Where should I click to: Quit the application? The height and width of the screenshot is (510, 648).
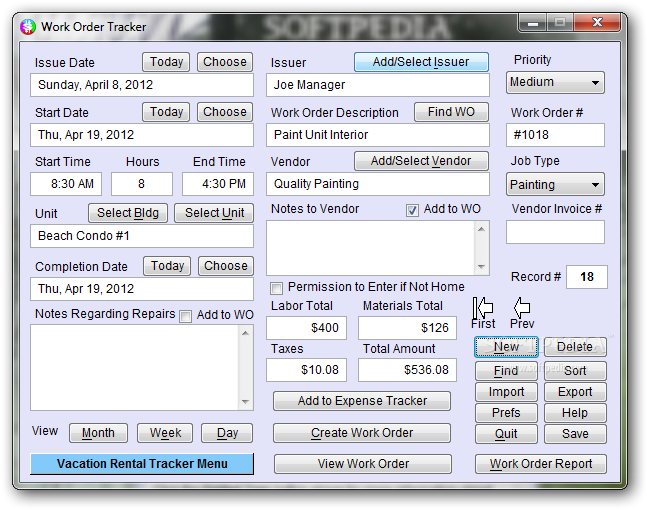point(506,434)
